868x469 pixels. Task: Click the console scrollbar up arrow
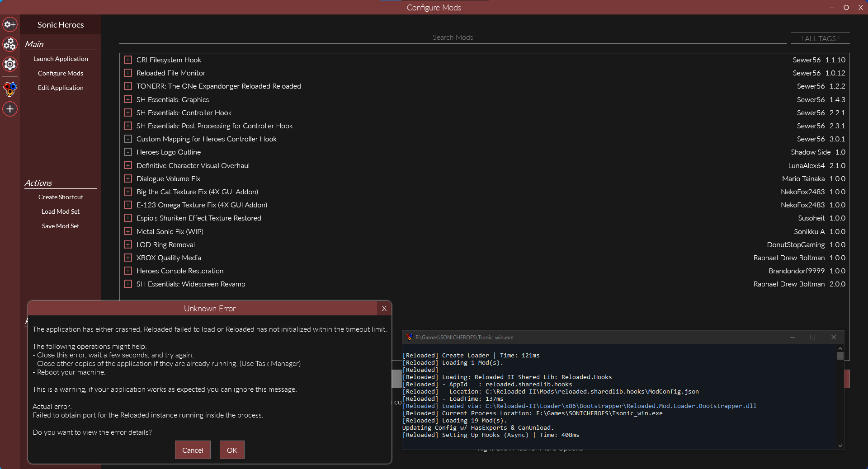[x=840, y=348]
